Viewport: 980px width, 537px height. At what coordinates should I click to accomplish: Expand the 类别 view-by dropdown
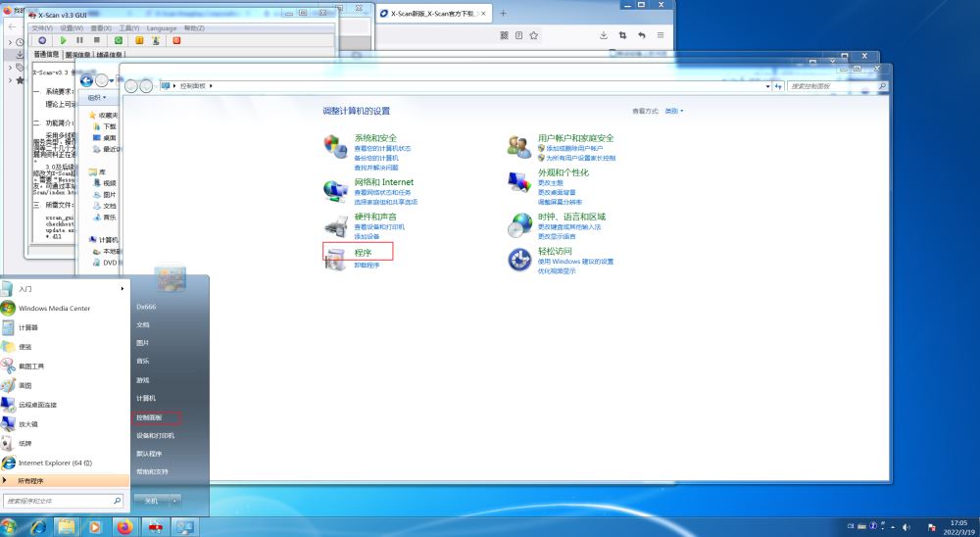pos(674,111)
